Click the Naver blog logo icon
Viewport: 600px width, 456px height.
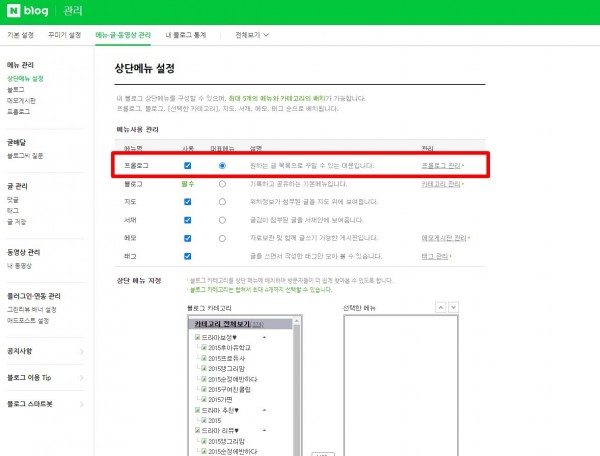pos(13,12)
